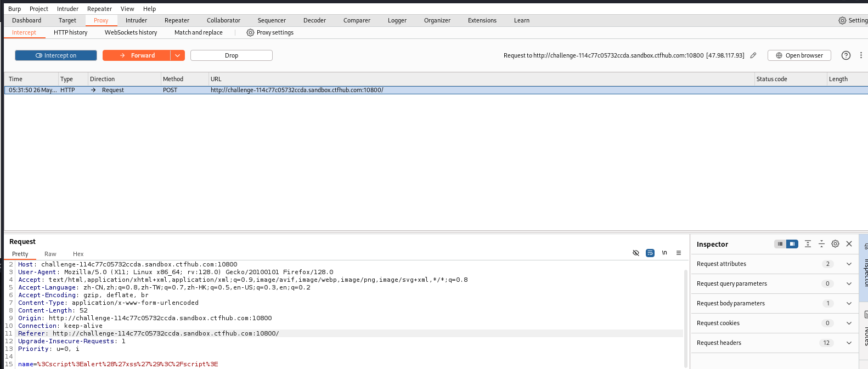Toggle line wrap in request editor
The width and height of the screenshot is (868, 369).
[x=650, y=253]
